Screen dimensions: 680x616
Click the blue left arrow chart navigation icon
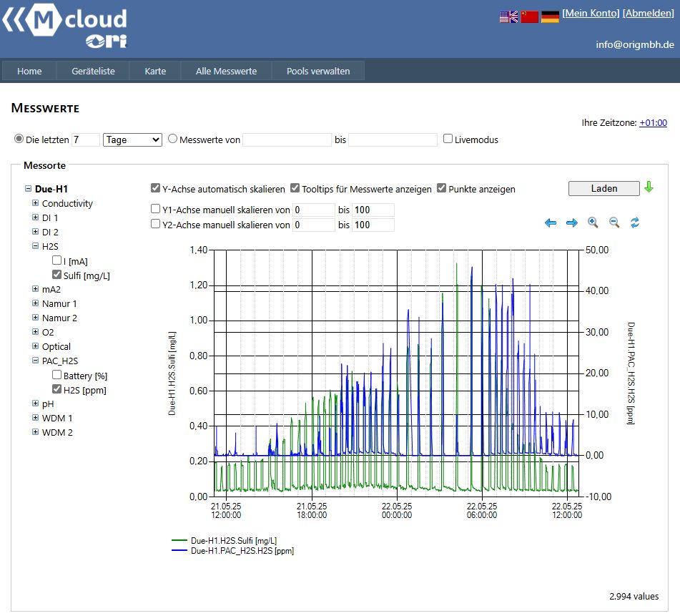[x=551, y=223]
